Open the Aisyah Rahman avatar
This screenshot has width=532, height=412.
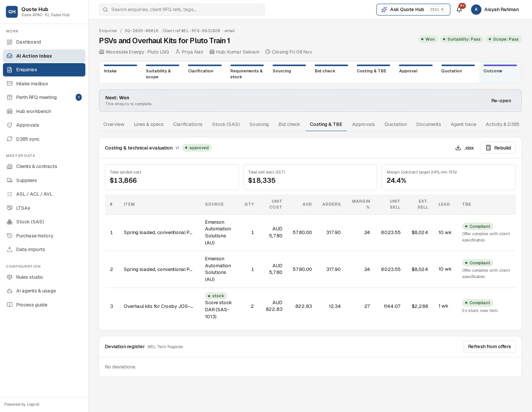[476, 10]
